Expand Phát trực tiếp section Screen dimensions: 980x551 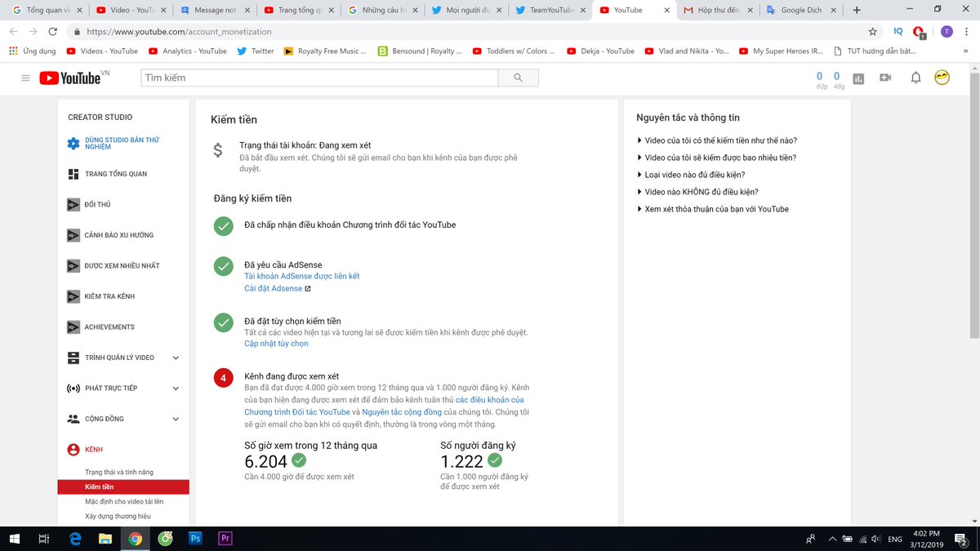point(176,389)
